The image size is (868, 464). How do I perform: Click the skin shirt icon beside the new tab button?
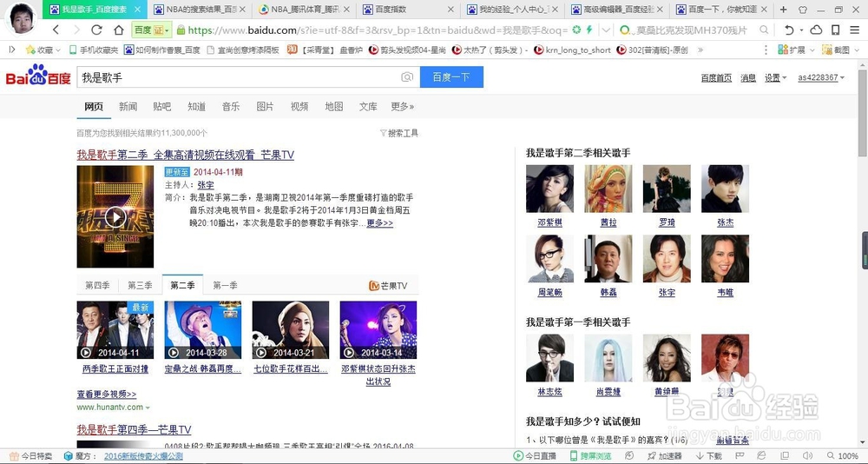pos(803,10)
